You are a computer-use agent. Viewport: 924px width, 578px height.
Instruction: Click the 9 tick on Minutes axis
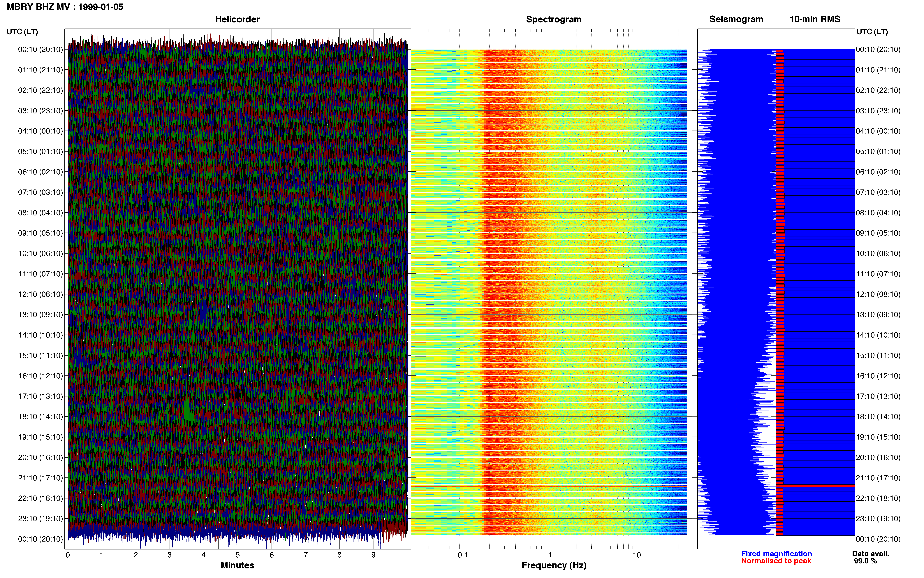point(373,555)
